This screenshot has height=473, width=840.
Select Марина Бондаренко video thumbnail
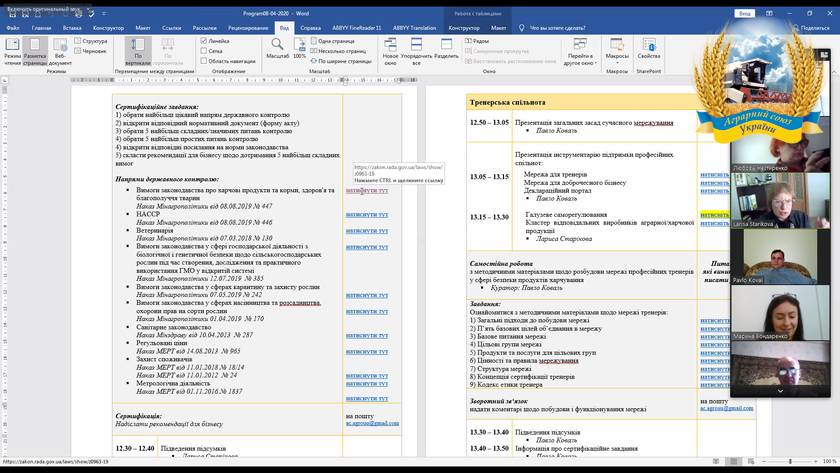(781, 313)
